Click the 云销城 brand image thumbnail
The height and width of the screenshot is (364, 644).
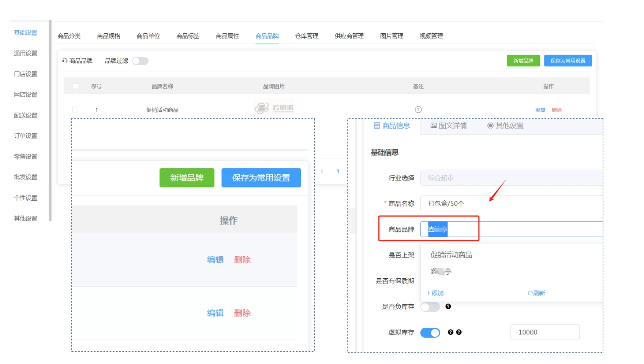274,108
